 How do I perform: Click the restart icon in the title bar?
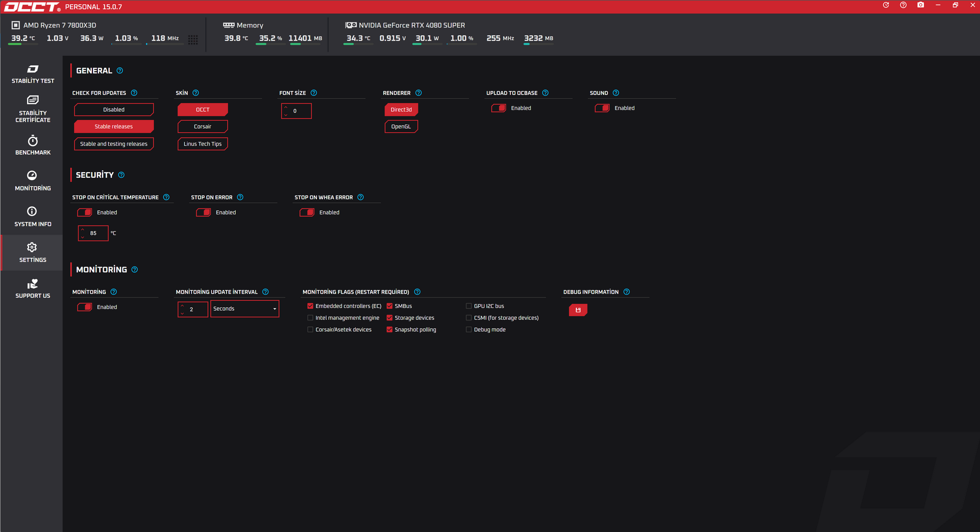coord(886,5)
